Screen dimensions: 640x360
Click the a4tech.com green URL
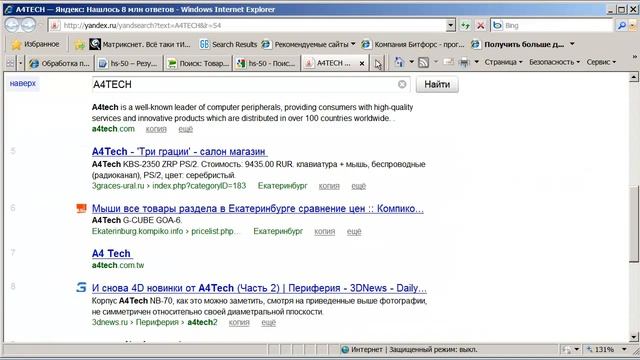tap(113, 129)
